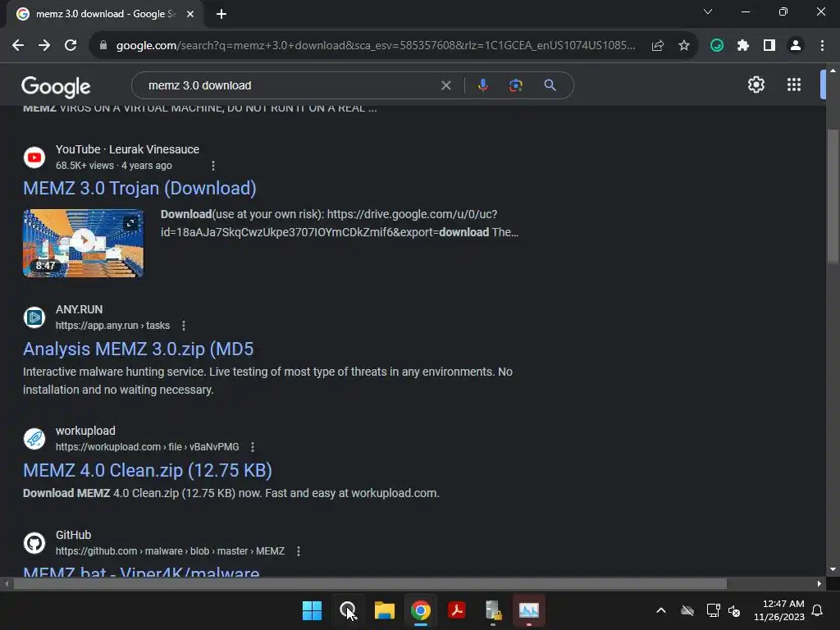The width and height of the screenshot is (840, 630).
Task: Open Chrome side panel
Action: (769, 46)
